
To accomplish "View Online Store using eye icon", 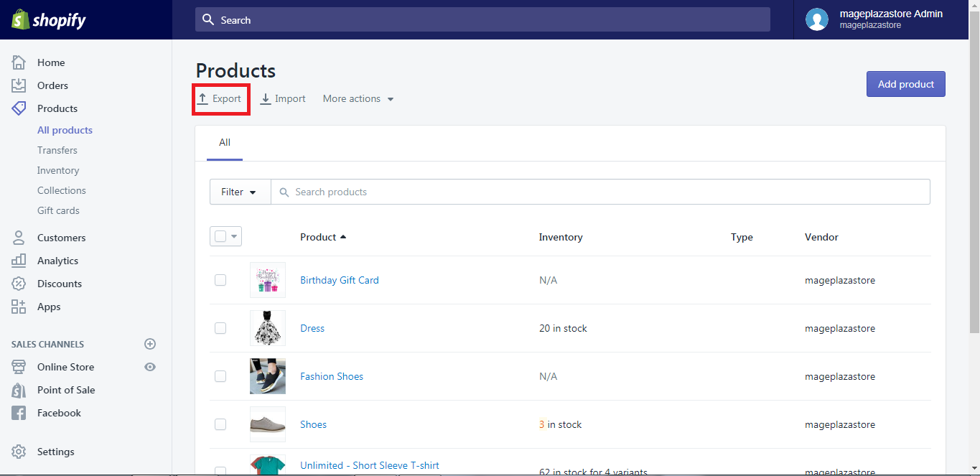I will click(150, 367).
